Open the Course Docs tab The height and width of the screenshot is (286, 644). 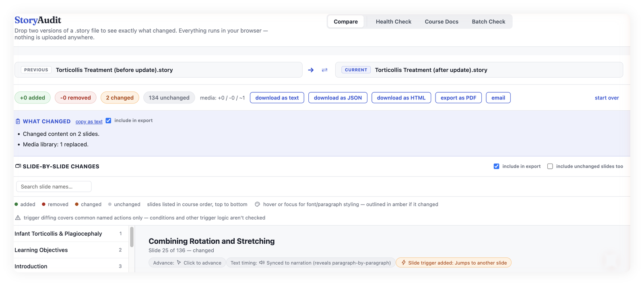[x=442, y=22]
